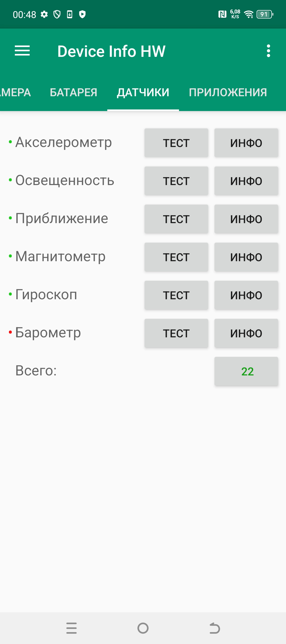Run ТЕСТ for Гироскоп sensor
The image size is (286, 644).
point(176,295)
